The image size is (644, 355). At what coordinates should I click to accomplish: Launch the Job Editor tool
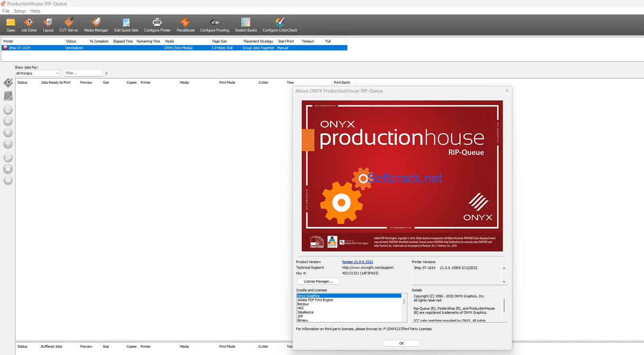tap(29, 25)
